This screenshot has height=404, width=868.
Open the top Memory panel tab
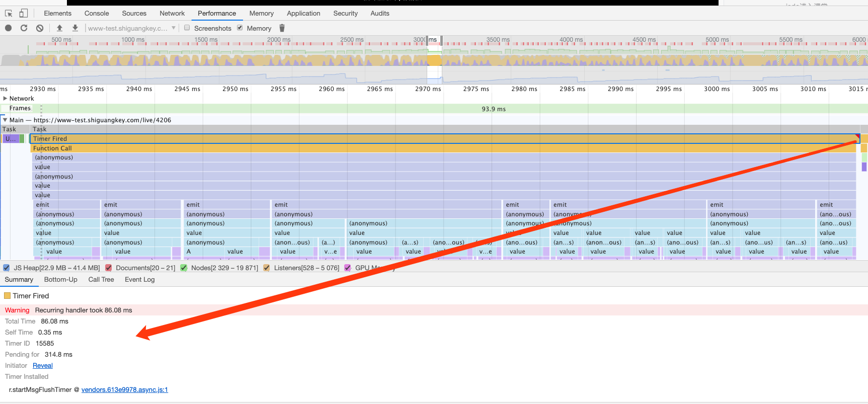[x=262, y=14]
